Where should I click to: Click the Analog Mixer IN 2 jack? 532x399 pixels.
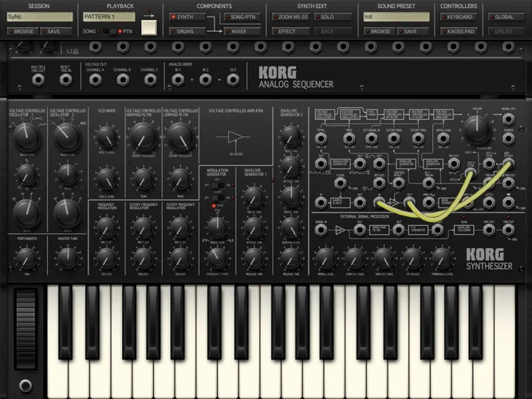[x=205, y=80]
